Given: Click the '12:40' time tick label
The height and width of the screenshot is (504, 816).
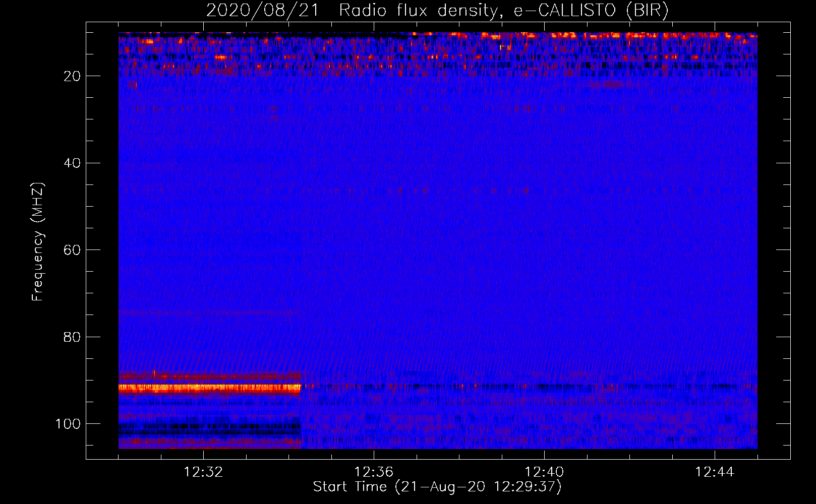Looking at the screenshot, I should (x=544, y=472).
